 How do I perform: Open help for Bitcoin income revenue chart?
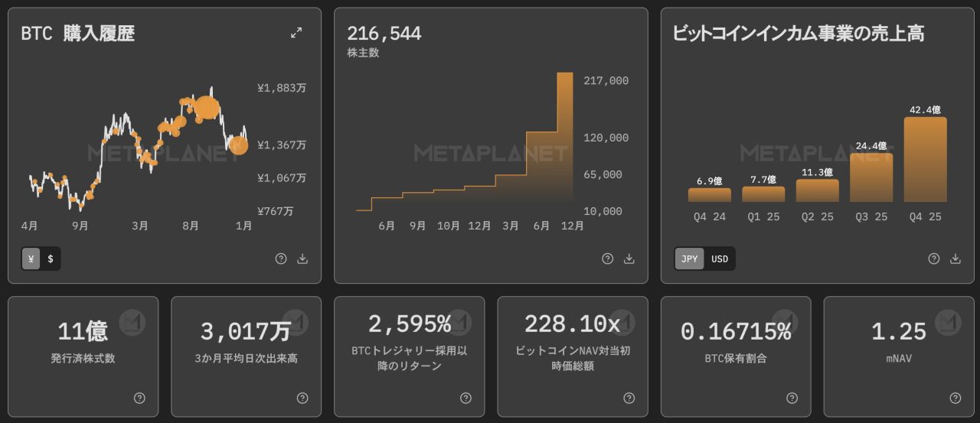point(934,259)
